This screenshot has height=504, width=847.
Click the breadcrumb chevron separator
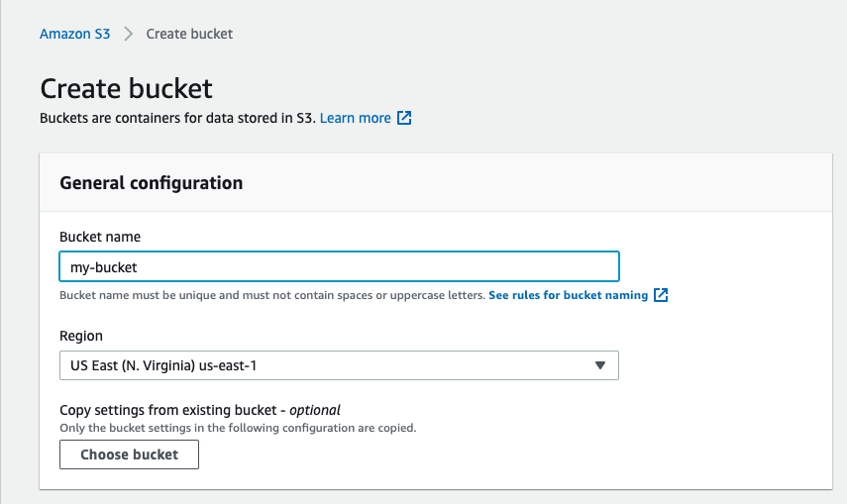[x=128, y=34]
